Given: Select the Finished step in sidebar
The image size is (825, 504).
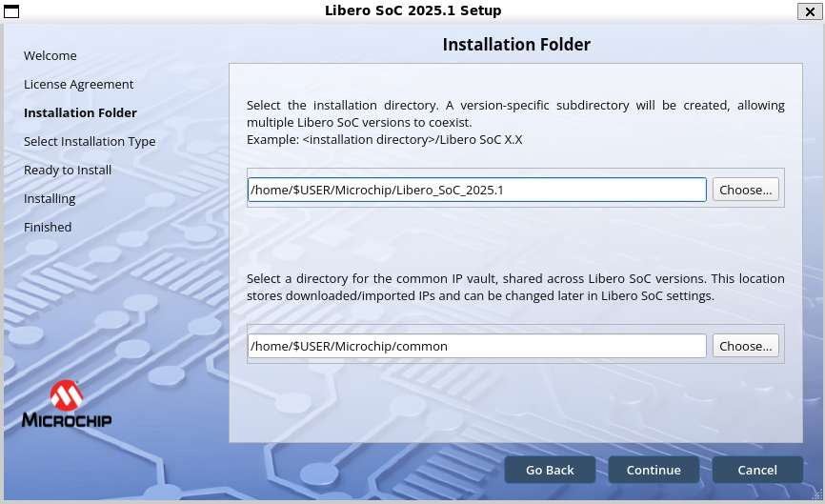Looking at the screenshot, I should (48, 228).
